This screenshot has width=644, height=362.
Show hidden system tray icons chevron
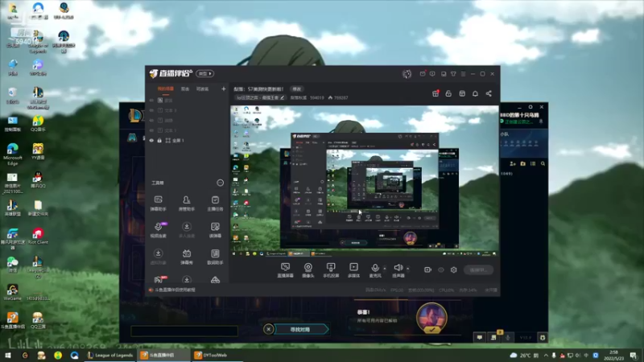pos(546,355)
